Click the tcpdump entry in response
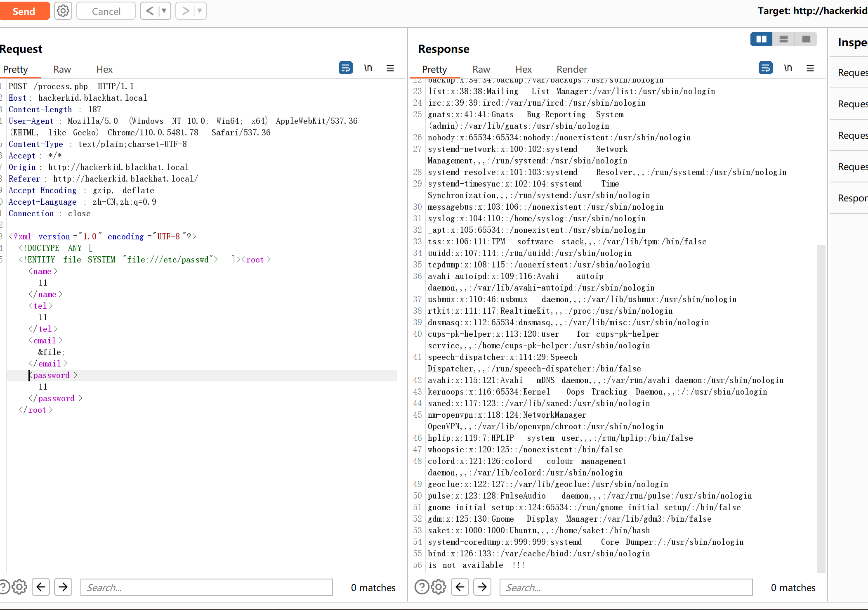 coord(538,265)
